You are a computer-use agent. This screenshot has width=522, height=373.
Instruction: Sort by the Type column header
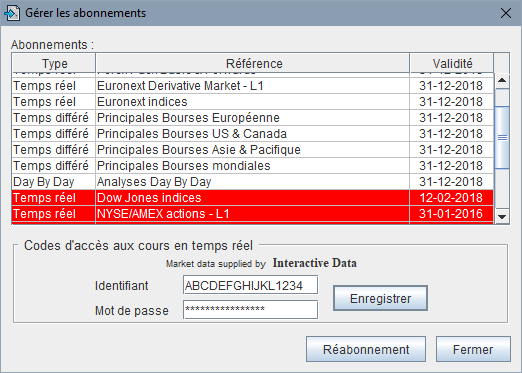[54, 63]
